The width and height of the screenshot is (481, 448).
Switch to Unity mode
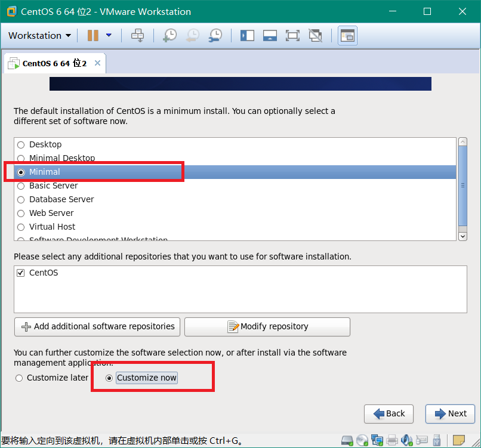(315, 36)
